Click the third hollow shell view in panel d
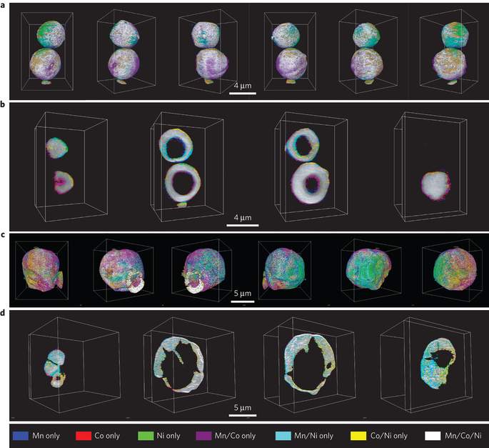This screenshot has height=448, width=489. [310, 365]
